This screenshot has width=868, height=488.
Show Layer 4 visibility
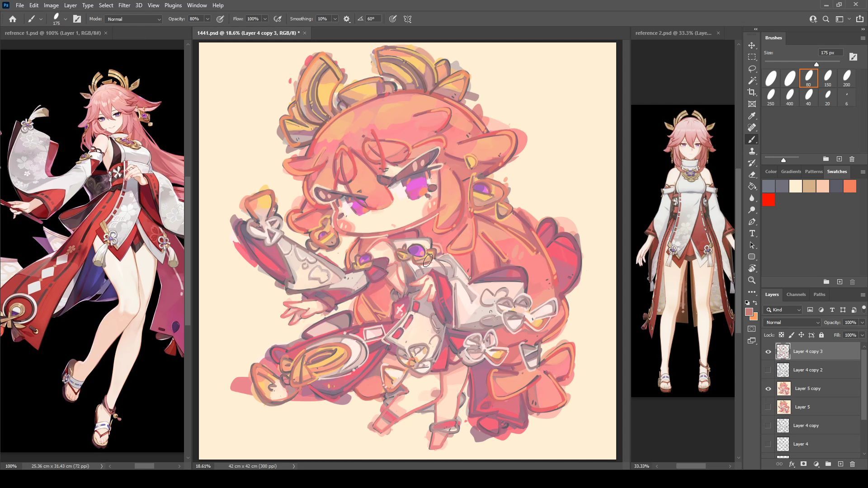(x=768, y=444)
